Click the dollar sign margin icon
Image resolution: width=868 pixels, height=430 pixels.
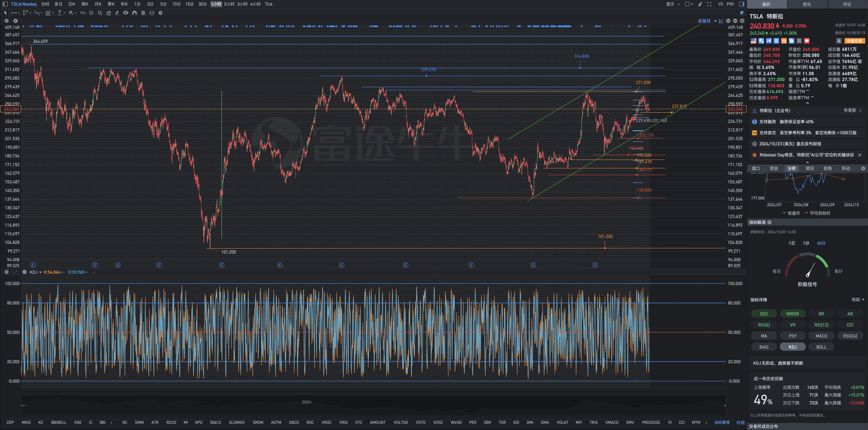click(776, 41)
